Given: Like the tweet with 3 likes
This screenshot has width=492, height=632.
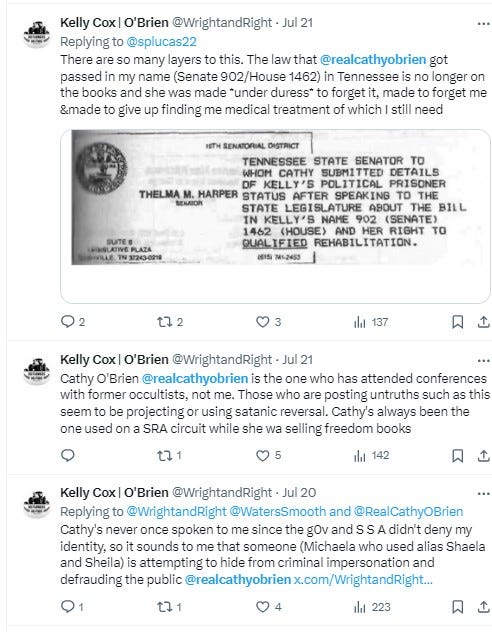Looking at the screenshot, I should pos(268,322).
